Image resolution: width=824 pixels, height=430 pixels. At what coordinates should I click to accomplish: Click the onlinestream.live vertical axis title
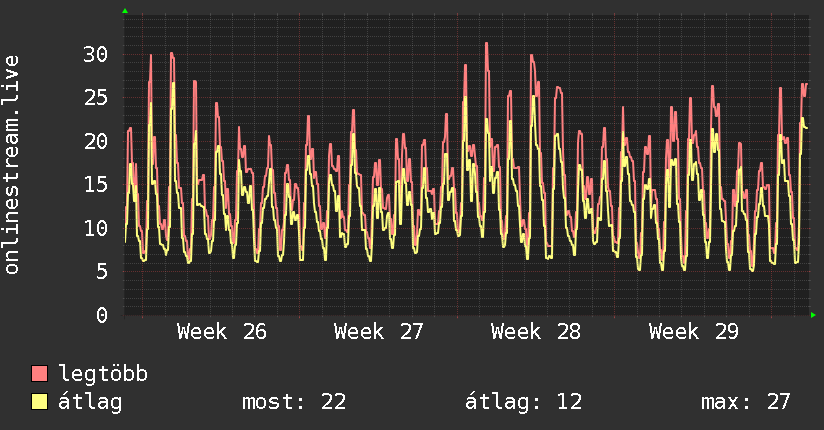pos(12,165)
